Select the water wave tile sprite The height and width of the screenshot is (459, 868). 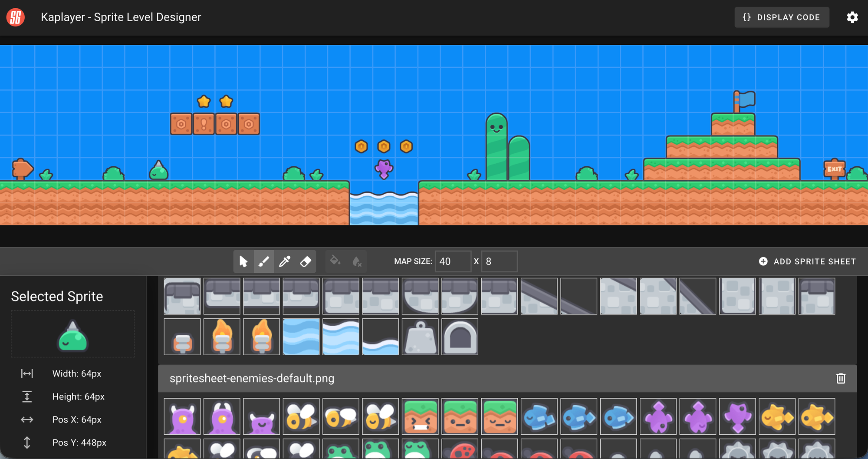(301, 337)
